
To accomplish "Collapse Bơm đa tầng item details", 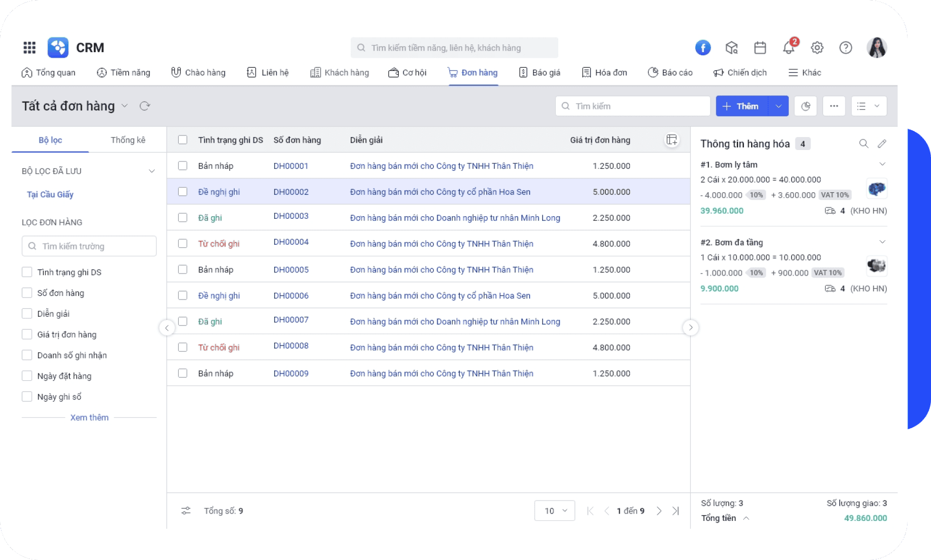I will [x=883, y=242].
